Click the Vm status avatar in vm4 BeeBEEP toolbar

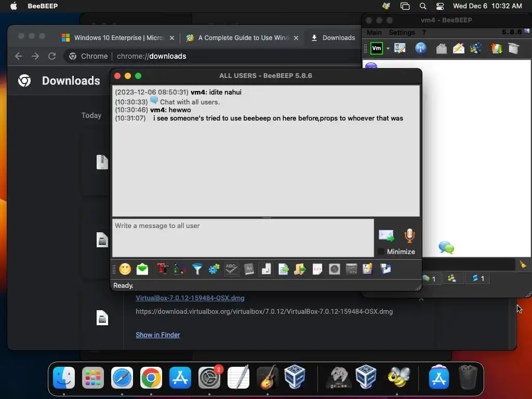[377, 48]
